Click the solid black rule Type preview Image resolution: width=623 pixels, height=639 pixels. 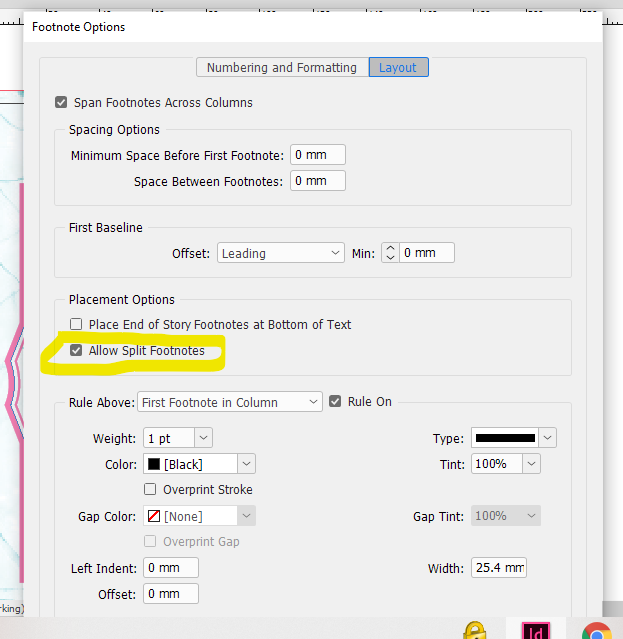tap(505, 438)
